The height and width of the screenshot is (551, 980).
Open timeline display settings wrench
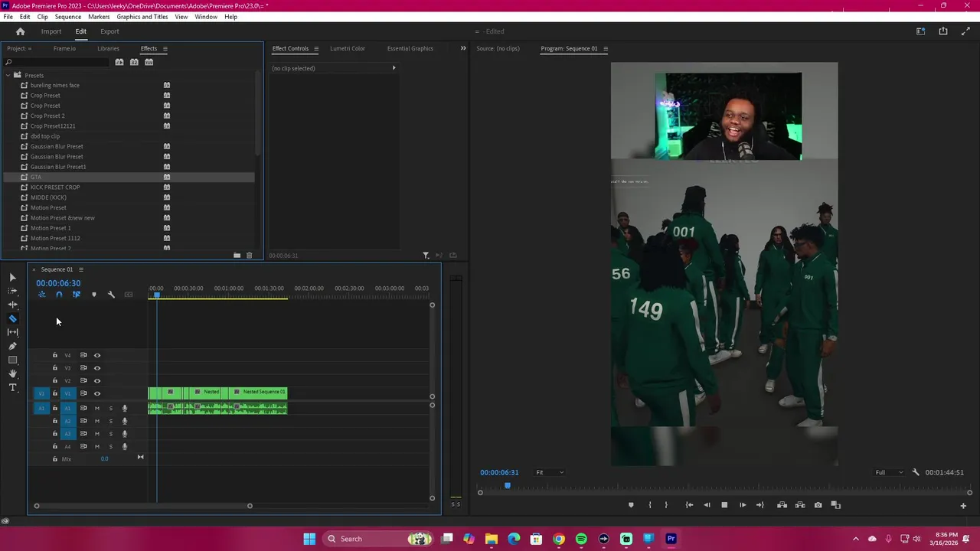[x=111, y=295]
